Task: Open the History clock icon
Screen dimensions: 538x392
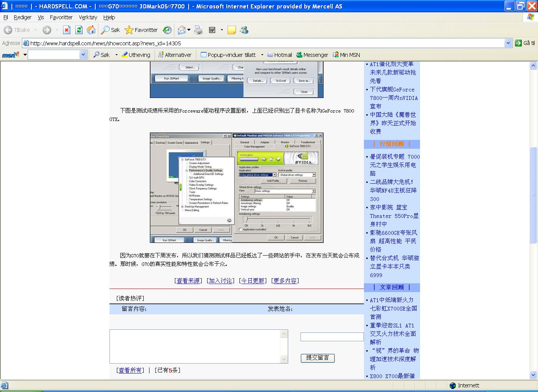Action: 167,30
